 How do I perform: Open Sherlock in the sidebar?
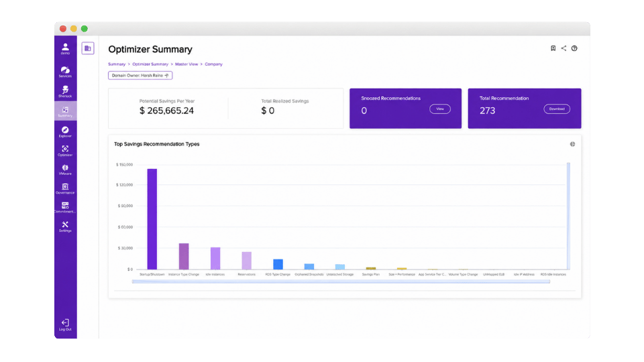click(65, 92)
